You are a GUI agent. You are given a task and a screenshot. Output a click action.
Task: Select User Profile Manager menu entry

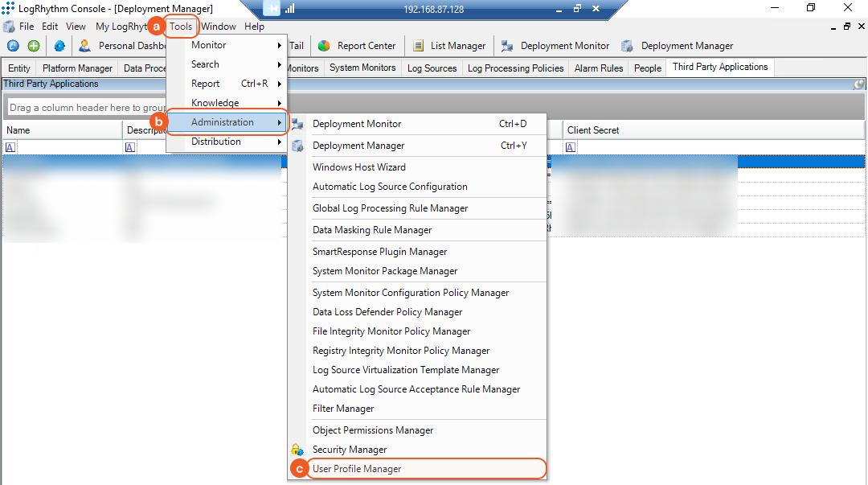point(357,469)
